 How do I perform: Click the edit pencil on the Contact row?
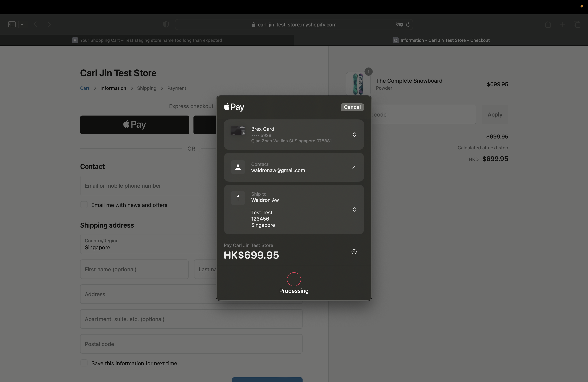354,167
